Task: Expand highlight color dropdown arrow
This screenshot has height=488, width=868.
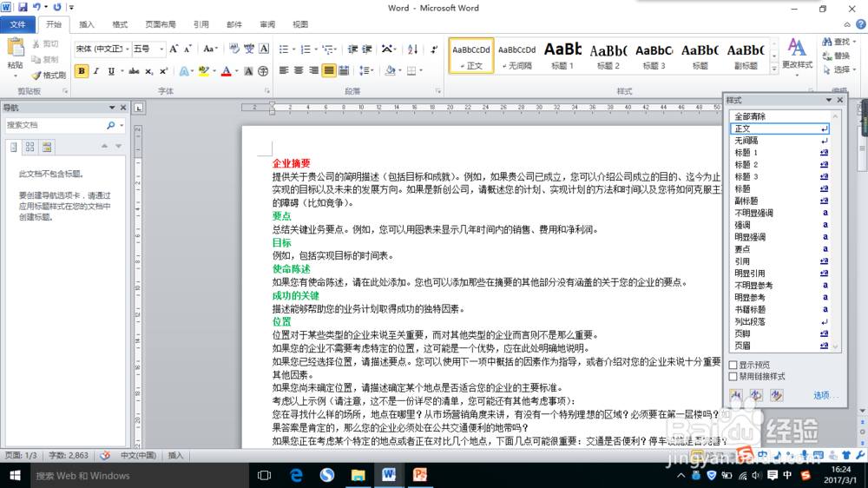Action: (x=214, y=71)
